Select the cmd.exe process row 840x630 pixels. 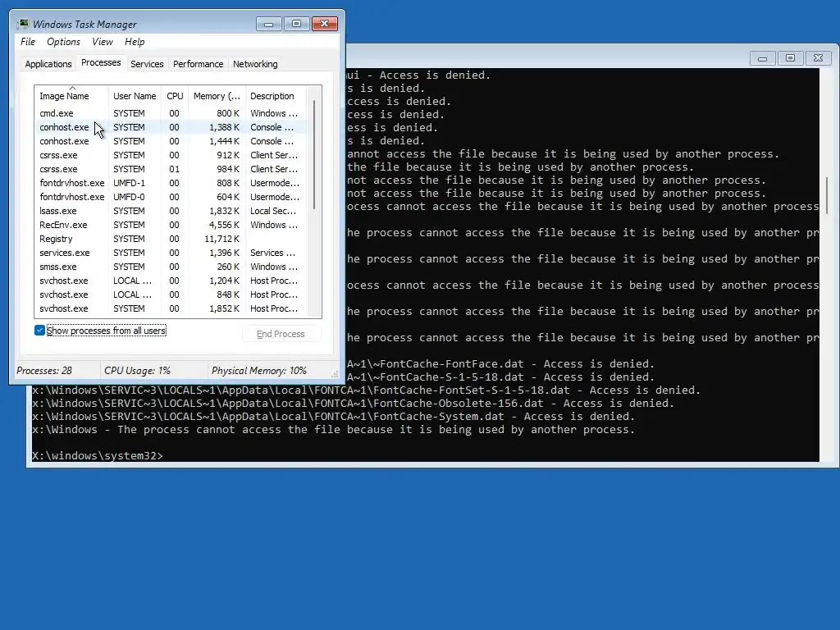coord(171,113)
